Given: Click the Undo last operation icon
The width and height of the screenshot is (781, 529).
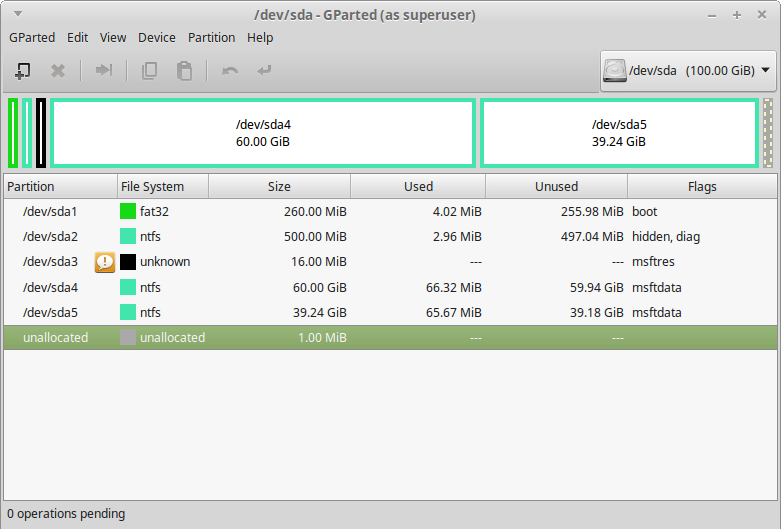Looking at the screenshot, I should point(230,71).
